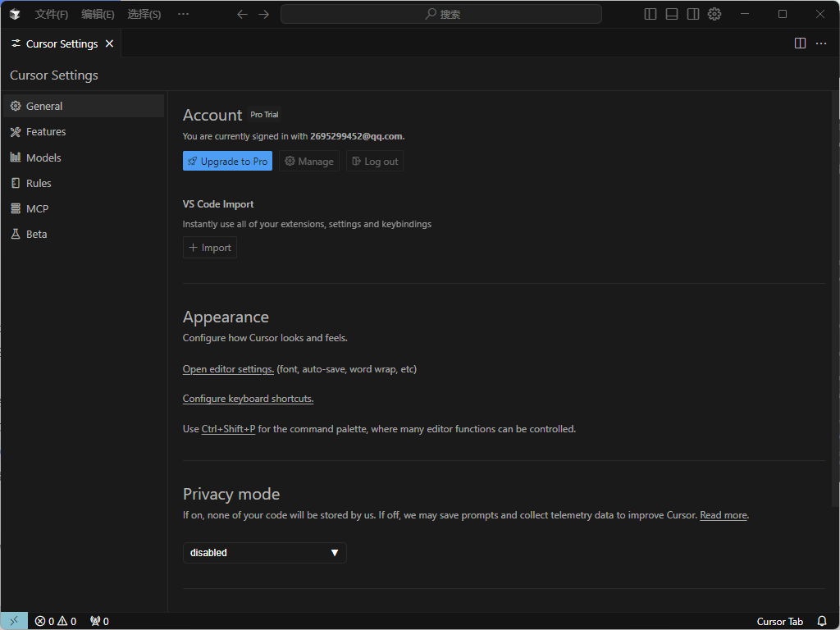Image resolution: width=840 pixels, height=630 pixels.
Task: Click the remote window status bar icon
Action: click(x=15, y=621)
